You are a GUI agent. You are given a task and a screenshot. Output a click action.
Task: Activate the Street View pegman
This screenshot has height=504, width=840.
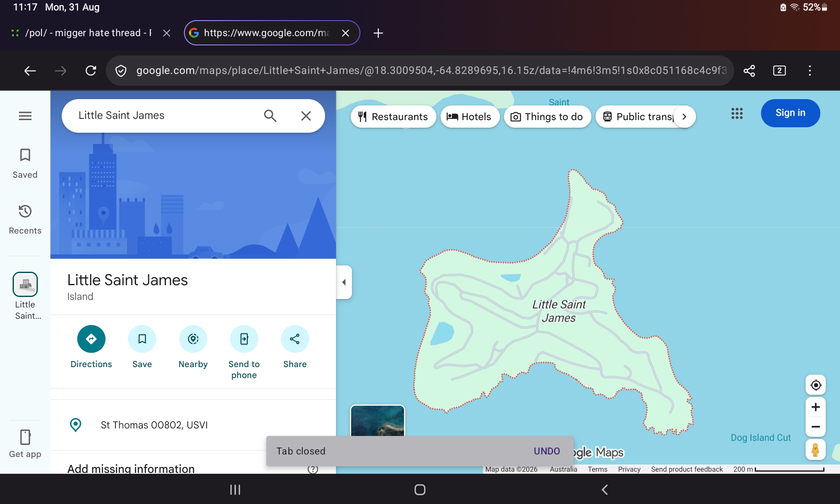[816, 450]
